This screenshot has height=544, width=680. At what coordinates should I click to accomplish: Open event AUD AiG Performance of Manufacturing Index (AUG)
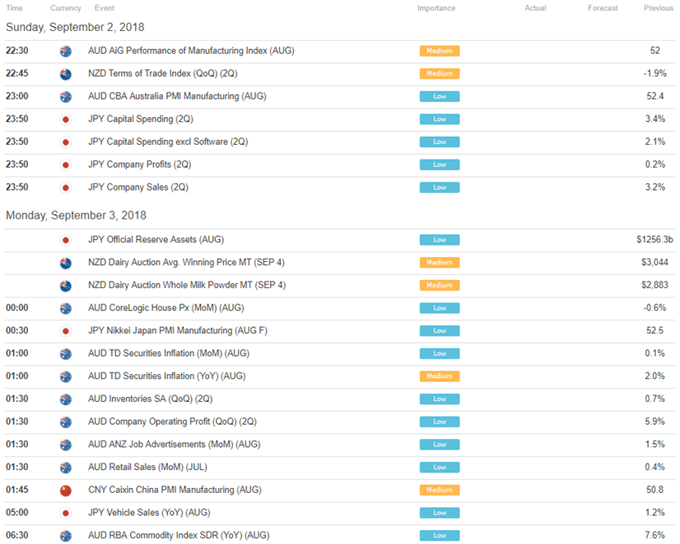tap(191, 51)
